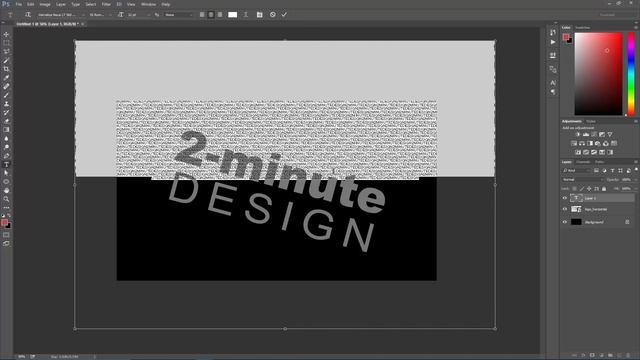
Task: Switch to the Channels tab
Action: (x=583, y=162)
